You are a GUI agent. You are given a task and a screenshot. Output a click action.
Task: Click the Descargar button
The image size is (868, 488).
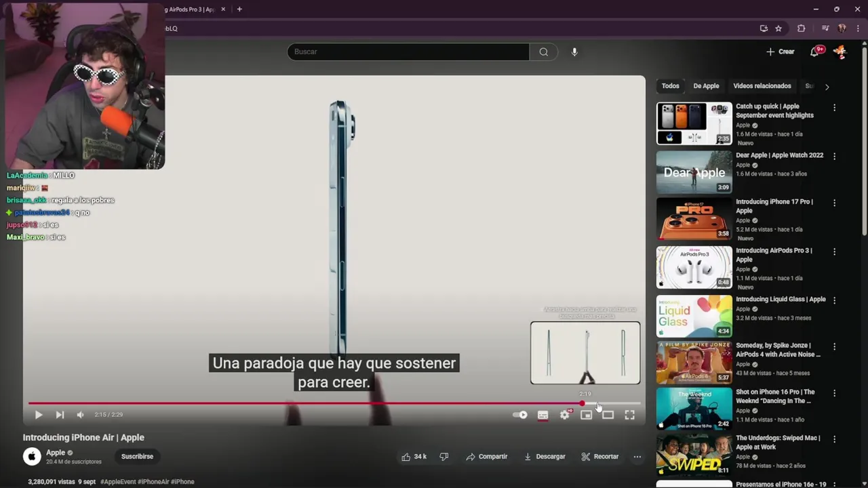tap(545, 457)
